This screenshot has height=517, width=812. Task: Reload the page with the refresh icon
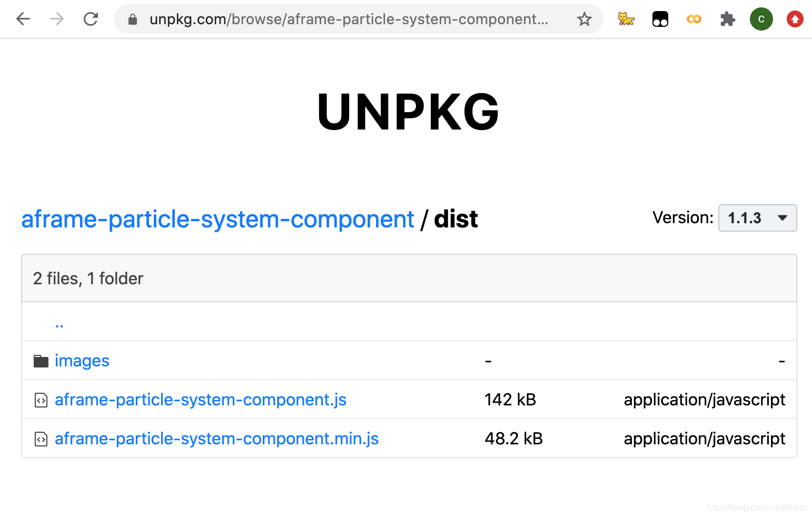pos(91,19)
